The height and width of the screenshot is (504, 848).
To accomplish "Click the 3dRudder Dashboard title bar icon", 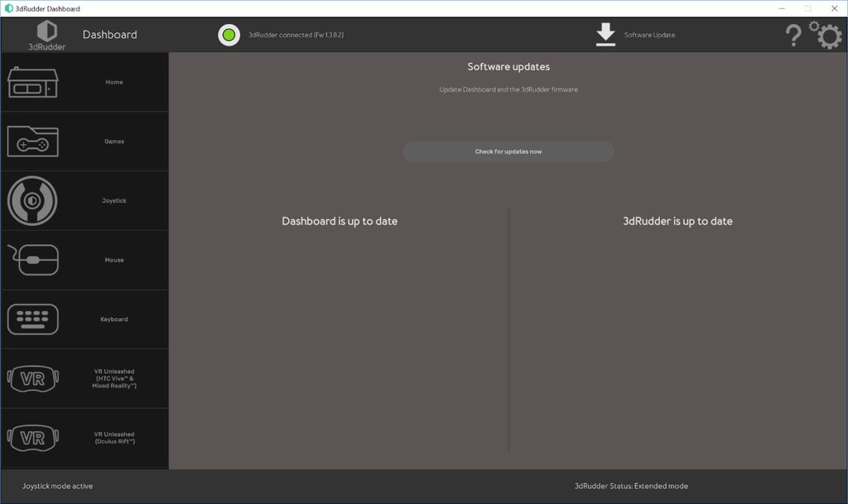I will [x=8, y=8].
